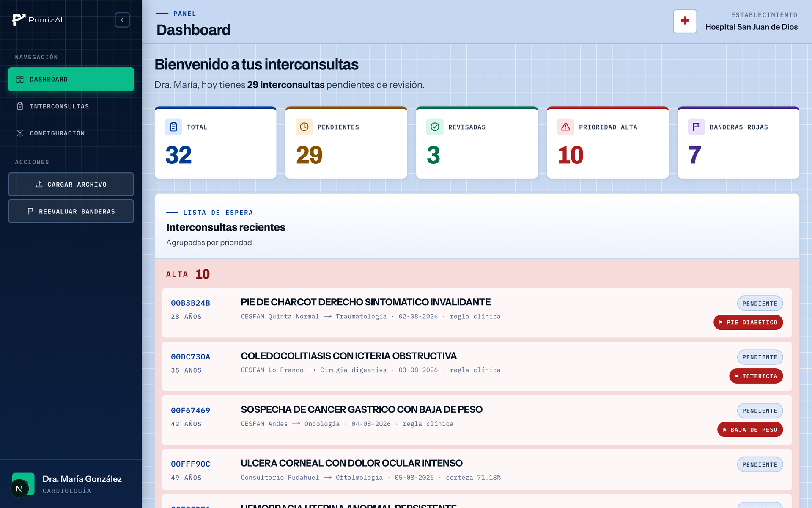This screenshot has height=508, width=812.
Task: Click the BAJA DE PESO red flag badge
Action: pyautogui.click(x=750, y=430)
